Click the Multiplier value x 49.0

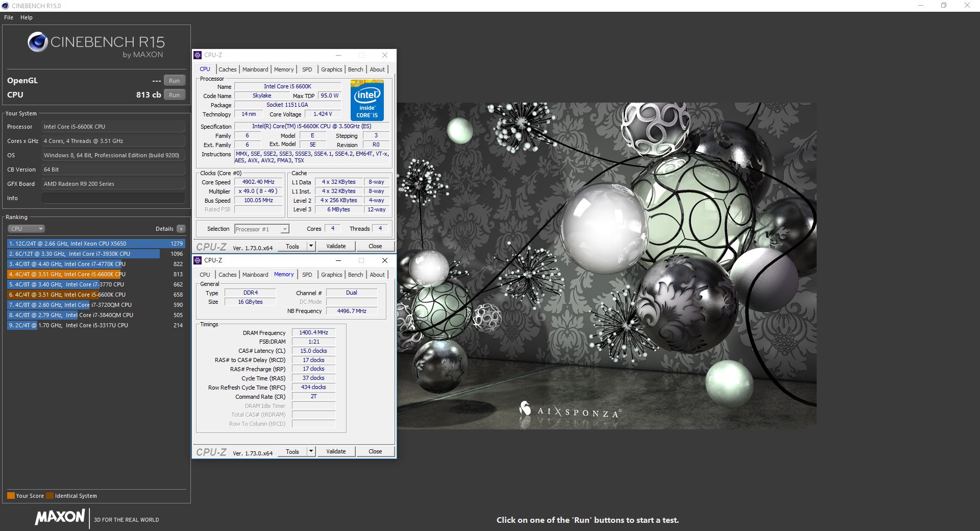pyautogui.click(x=258, y=191)
